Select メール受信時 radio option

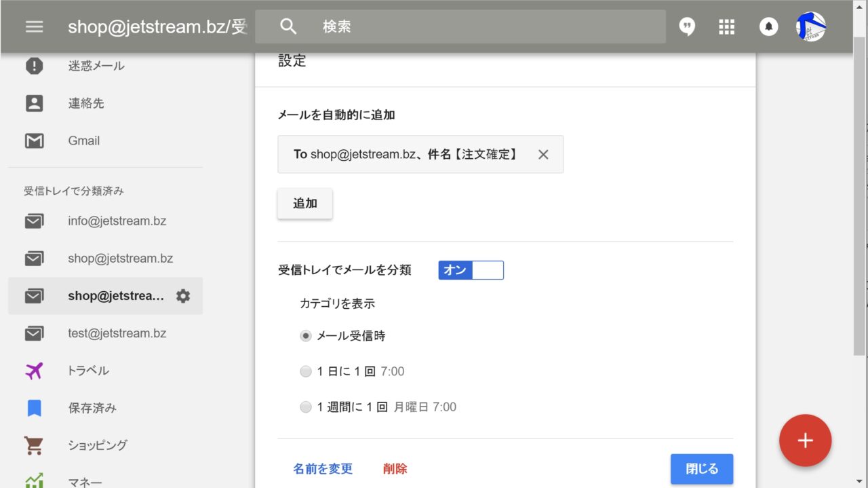click(306, 336)
